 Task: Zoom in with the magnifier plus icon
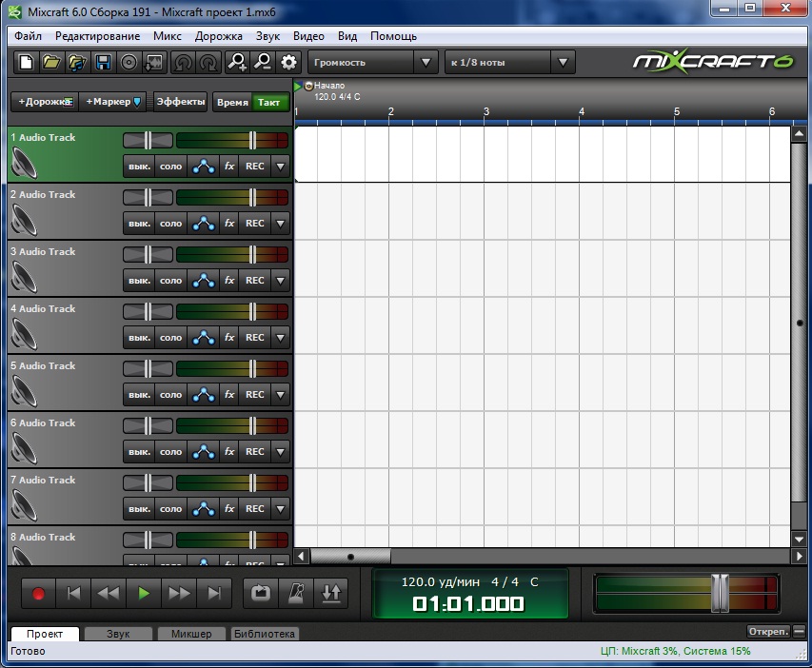[237, 63]
